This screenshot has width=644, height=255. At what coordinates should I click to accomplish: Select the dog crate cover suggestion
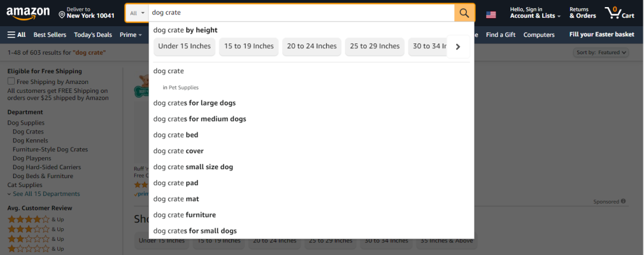178,151
